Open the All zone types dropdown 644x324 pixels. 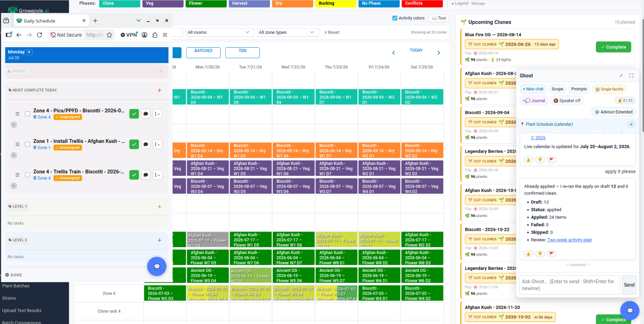click(288, 33)
